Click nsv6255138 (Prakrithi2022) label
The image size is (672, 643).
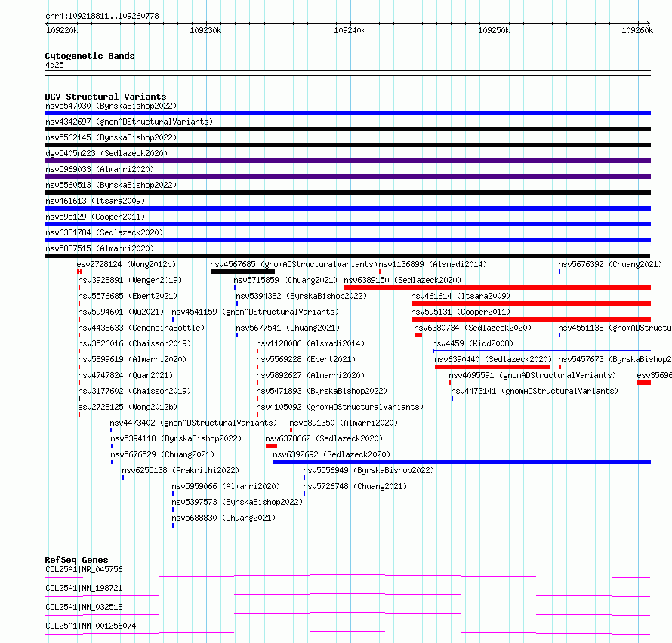[180, 470]
